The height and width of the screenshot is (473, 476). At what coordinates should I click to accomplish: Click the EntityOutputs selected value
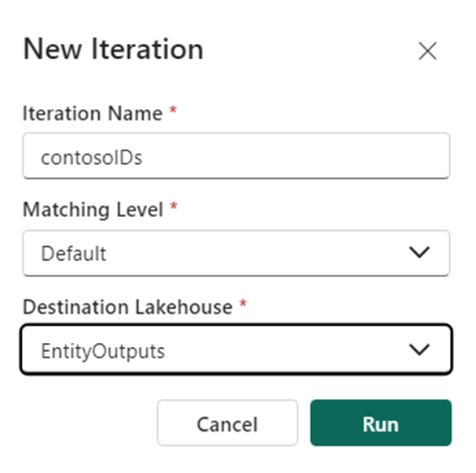pos(103,351)
